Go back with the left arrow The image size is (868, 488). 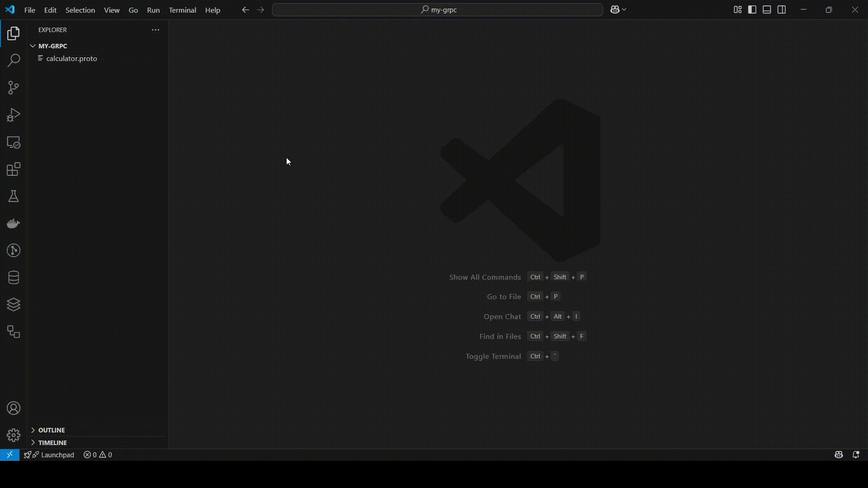pyautogui.click(x=245, y=9)
